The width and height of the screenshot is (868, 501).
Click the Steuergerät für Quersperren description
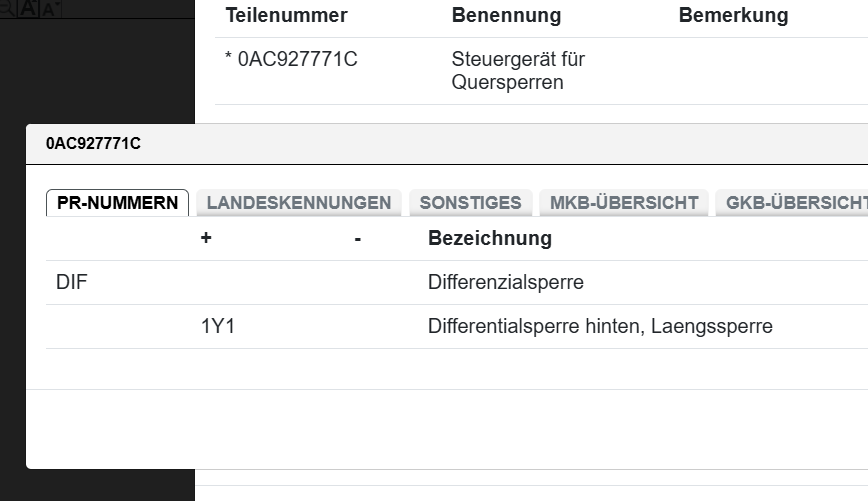(518, 71)
